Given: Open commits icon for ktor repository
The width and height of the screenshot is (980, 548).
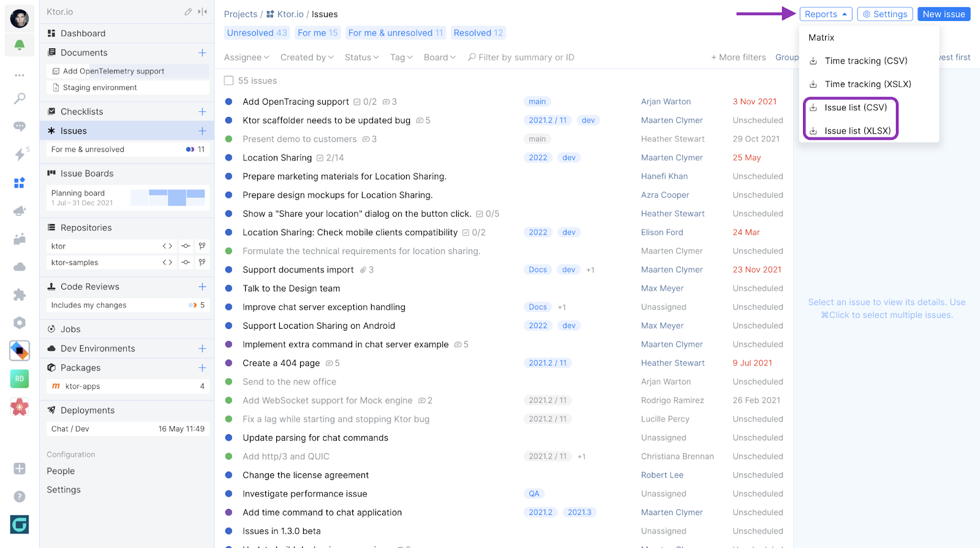Looking at the screenshot, I should 186,246.
